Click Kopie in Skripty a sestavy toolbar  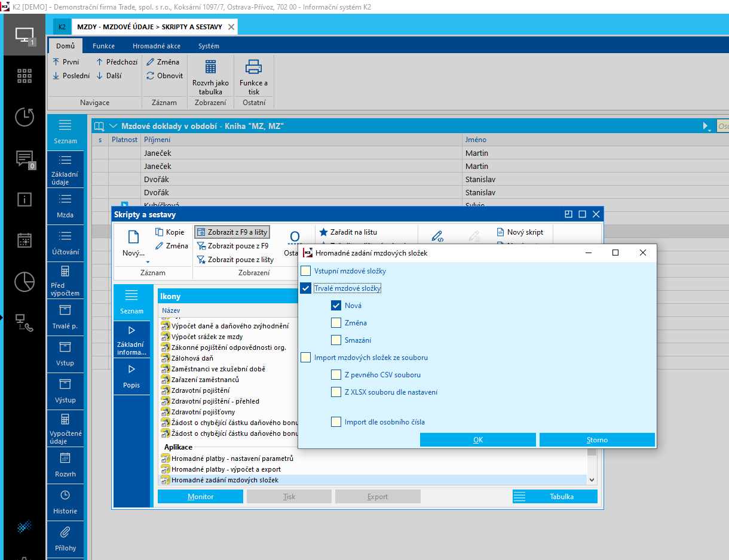(170, 232)
